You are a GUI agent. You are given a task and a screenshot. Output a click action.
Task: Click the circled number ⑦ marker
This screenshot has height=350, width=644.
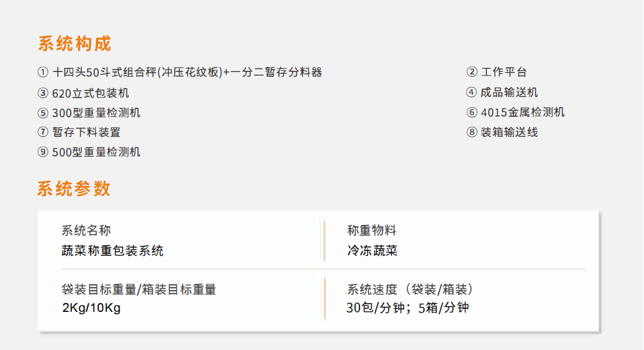[43, 132]
